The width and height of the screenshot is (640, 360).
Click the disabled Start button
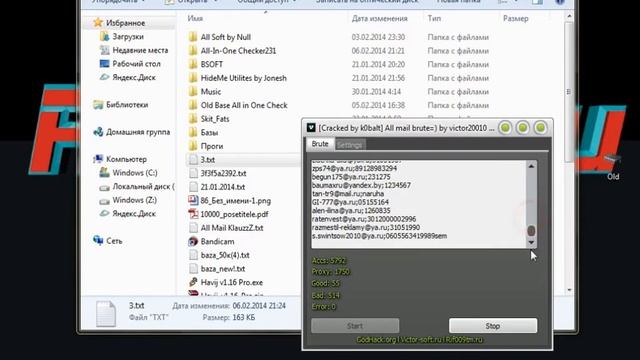pyautogui.click(x=355, y=326)
